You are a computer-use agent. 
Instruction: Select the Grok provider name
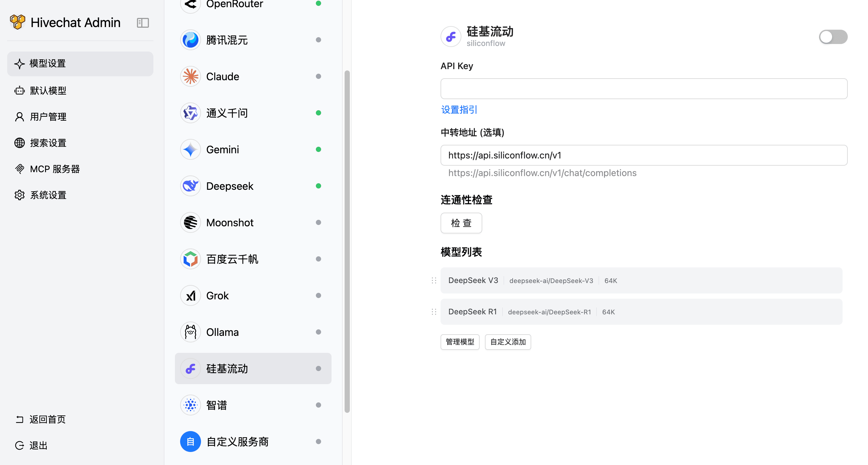[217, 296]
